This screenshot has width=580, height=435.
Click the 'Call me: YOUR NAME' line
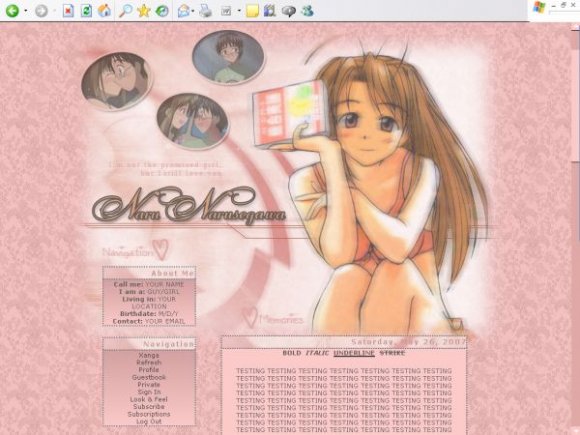pyautogui.click(x=149, y=284)
